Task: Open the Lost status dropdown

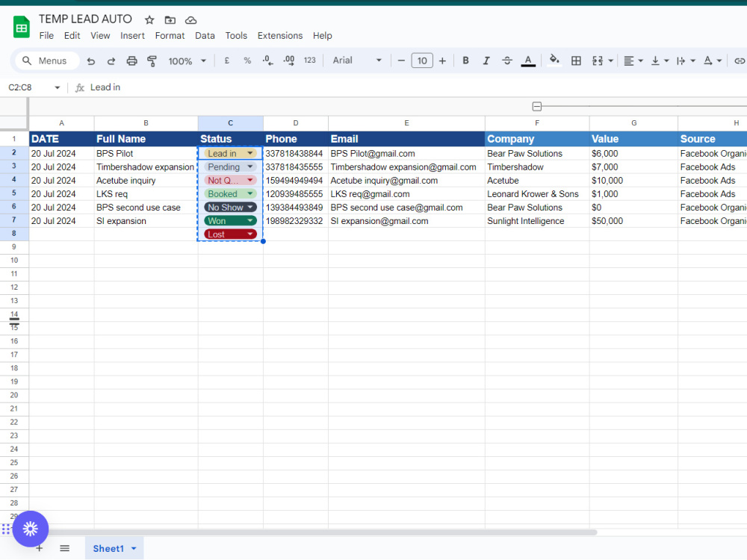Action: coord(249,234)
